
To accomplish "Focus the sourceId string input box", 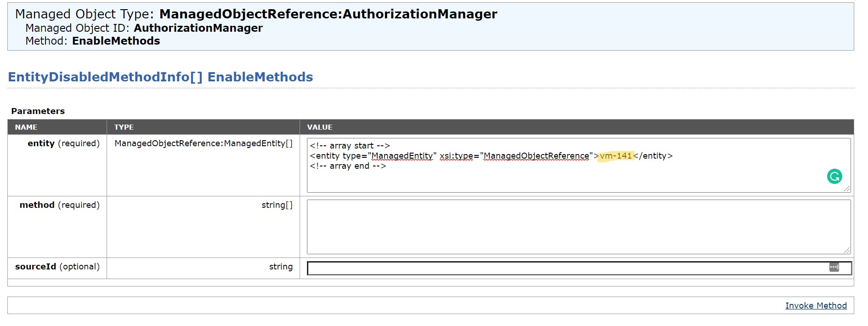I will pos(579,268).
